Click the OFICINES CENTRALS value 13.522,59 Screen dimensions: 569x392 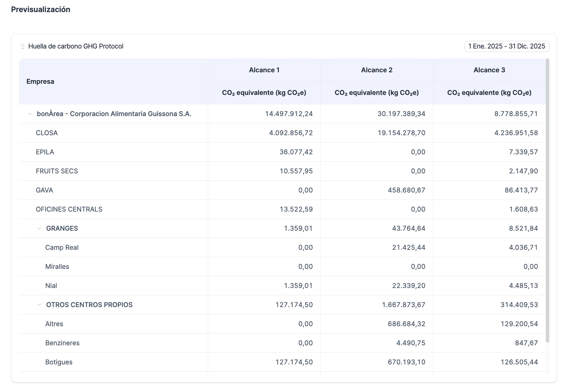pyautogui.click(x=296, y=209)
